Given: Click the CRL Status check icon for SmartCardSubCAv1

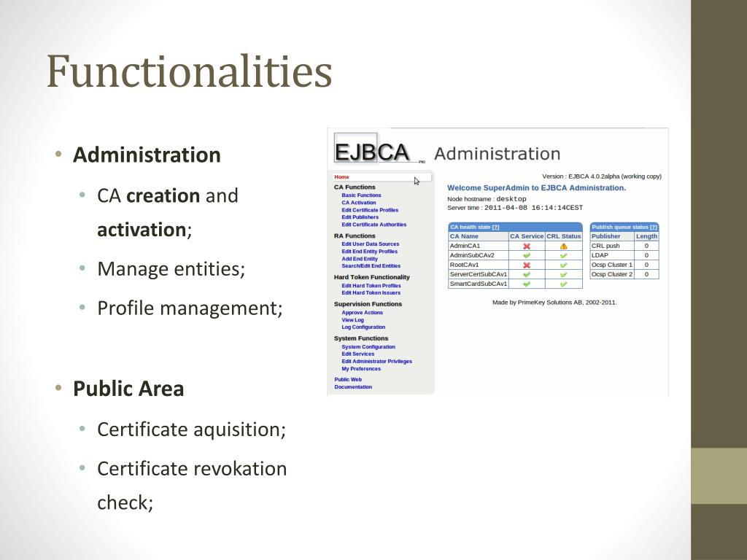Looking at the screenshot, I should (564, 284).
